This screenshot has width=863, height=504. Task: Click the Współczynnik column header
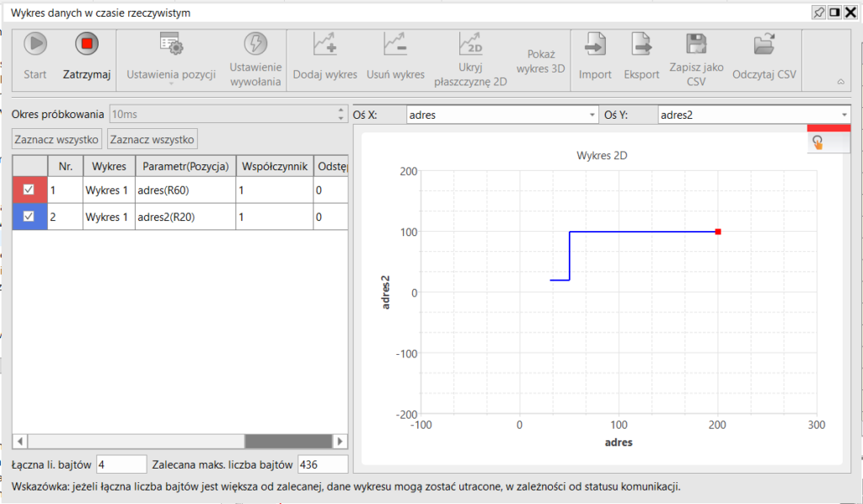click(275, 166)
